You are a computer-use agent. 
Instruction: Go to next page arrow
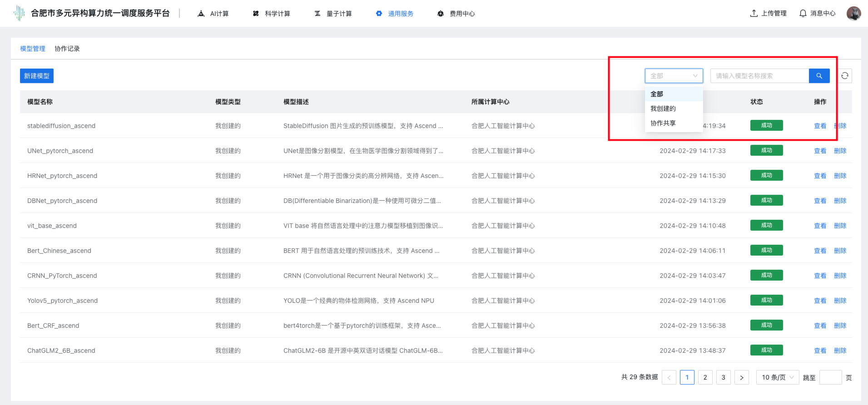pos(741,377)
